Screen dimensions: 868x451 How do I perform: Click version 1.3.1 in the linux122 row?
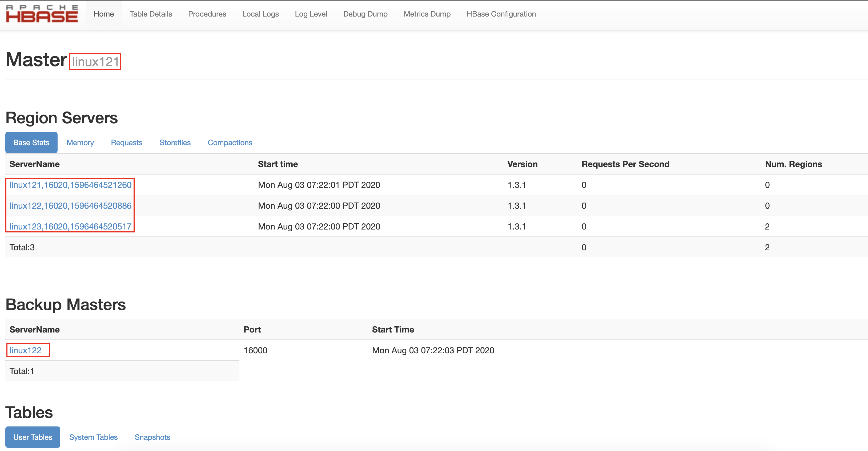tap(517, 206)
